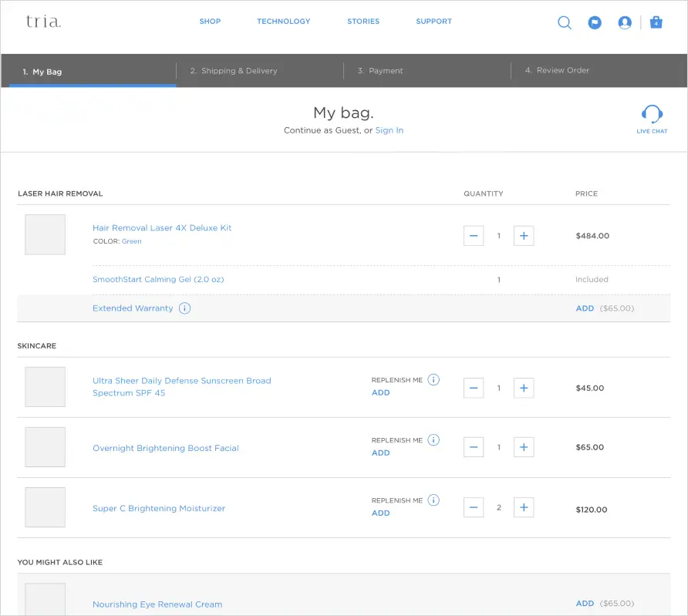688x616 pixels.
Task: Open Nourishing Eye Renewal Cream product
Action: [x=157, y=604]
